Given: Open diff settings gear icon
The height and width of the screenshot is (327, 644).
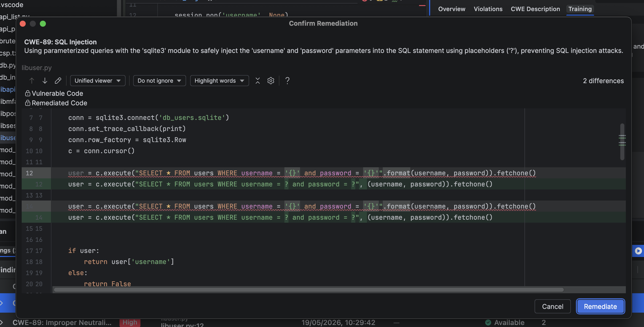Looking at the screenshot, I should pos(271,81).
